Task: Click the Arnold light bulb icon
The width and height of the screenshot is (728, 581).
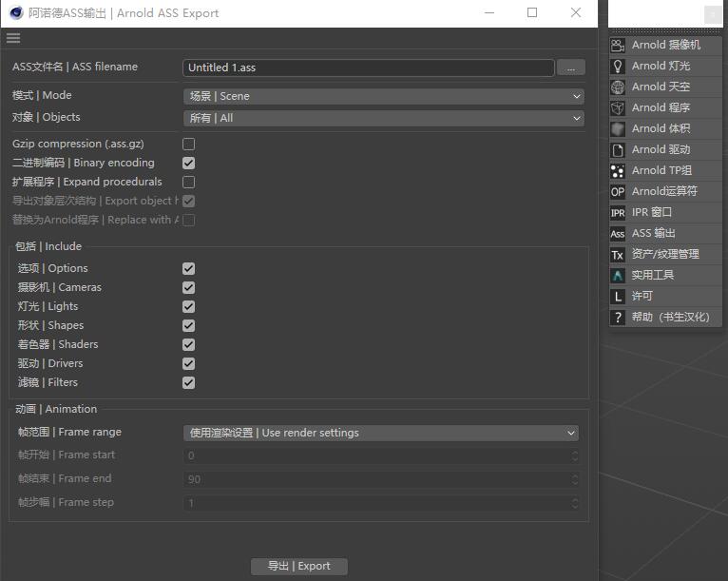Action: click(x=618, y=66)
